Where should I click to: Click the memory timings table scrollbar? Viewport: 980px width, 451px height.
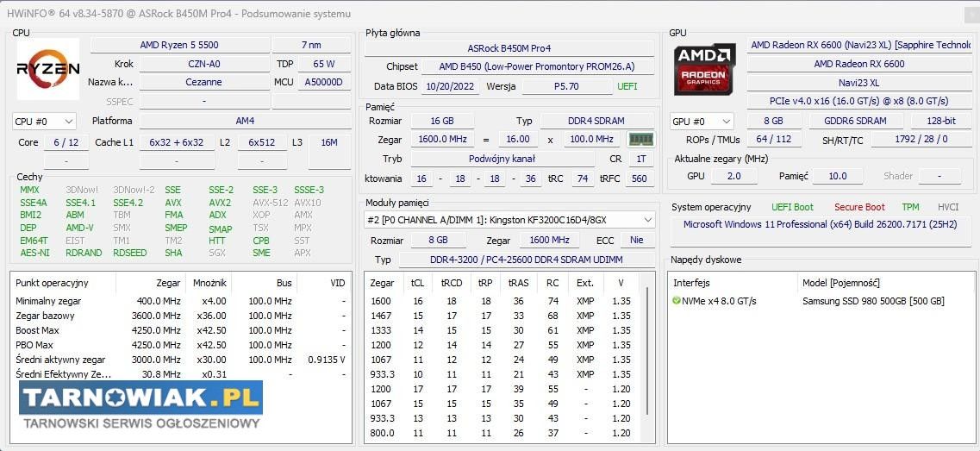647,362
